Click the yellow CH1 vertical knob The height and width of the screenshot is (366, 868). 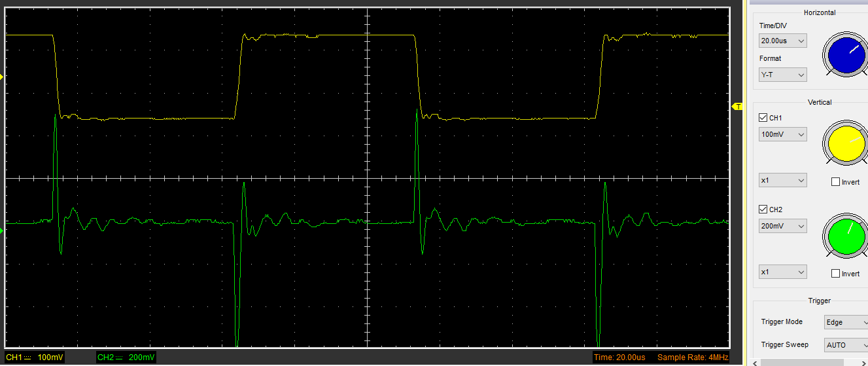pos(846,142)
